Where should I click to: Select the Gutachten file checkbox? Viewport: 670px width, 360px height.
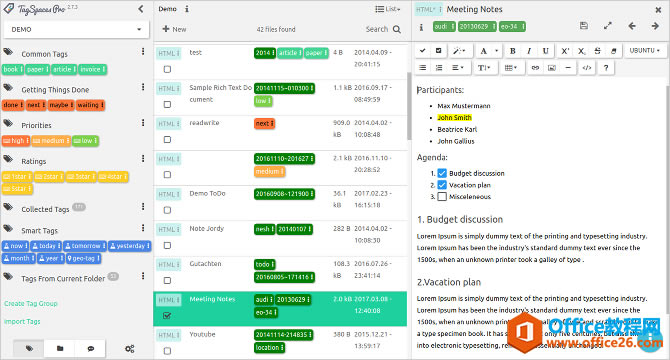(168, 281)
